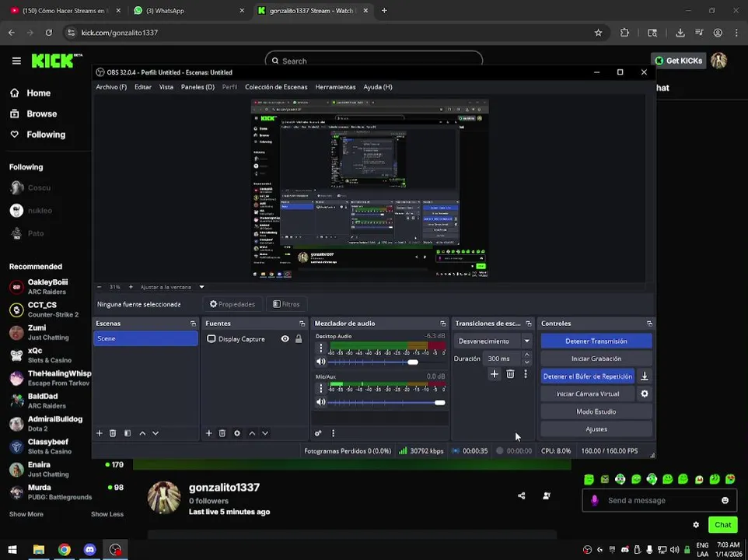Image resolution: width=748 pixels, height=560 pixels.
Task: Delete scene transition trash icon
Action: click(510, 374)
